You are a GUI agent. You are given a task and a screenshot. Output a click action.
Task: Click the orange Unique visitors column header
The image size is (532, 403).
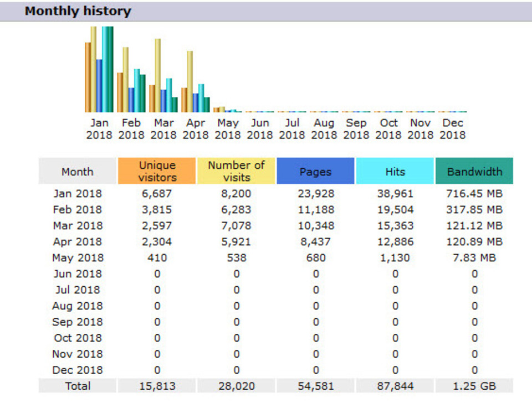point(157,171)
